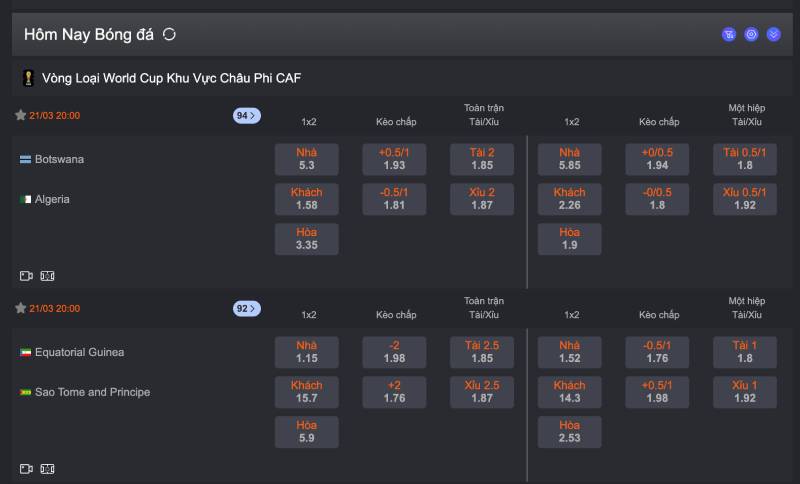Select Equatorial Guinea -2 handicap at 1.98
This screenshot has height=484, width=800.
(394, 352)
